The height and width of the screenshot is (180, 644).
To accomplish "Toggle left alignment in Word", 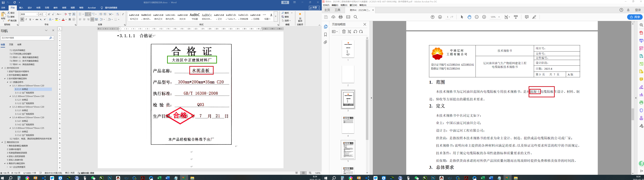I will click(80, 20).
